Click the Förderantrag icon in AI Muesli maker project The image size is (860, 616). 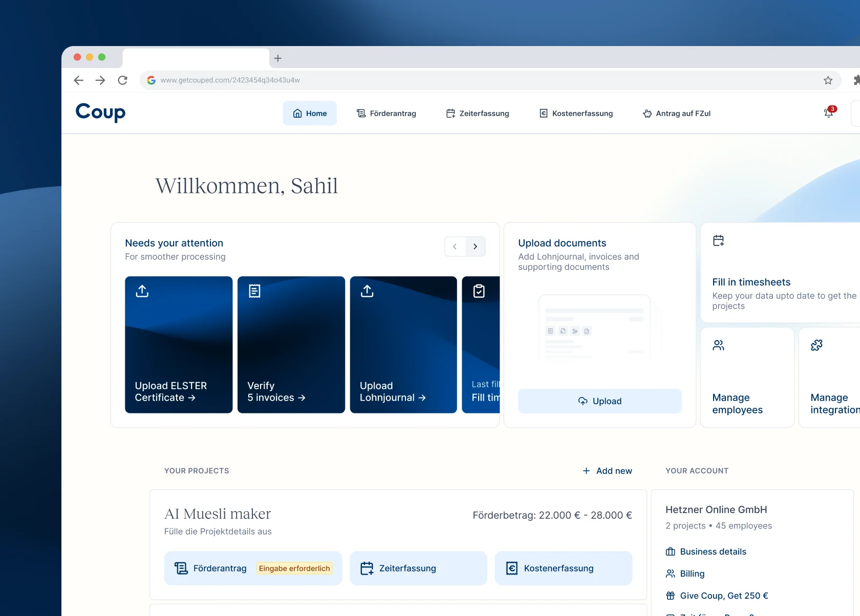click(x=181, y=568)
